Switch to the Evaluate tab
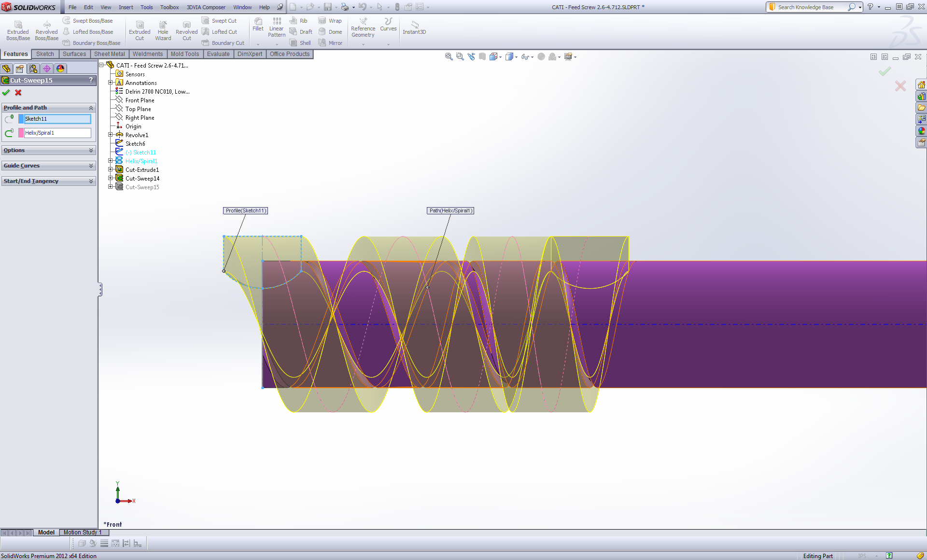Viewport: 927px width, 560px height. [x=218, y=54]
